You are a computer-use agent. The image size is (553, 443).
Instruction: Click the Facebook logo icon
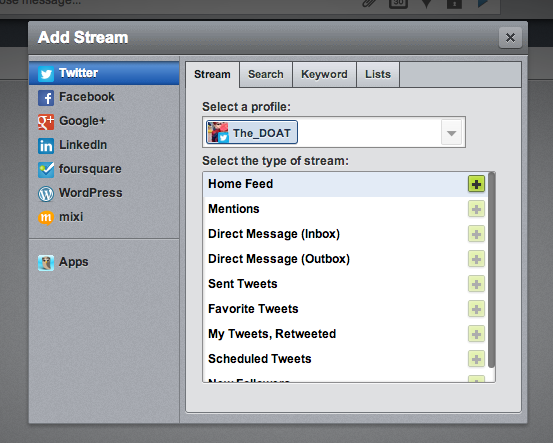click(46, 98)
